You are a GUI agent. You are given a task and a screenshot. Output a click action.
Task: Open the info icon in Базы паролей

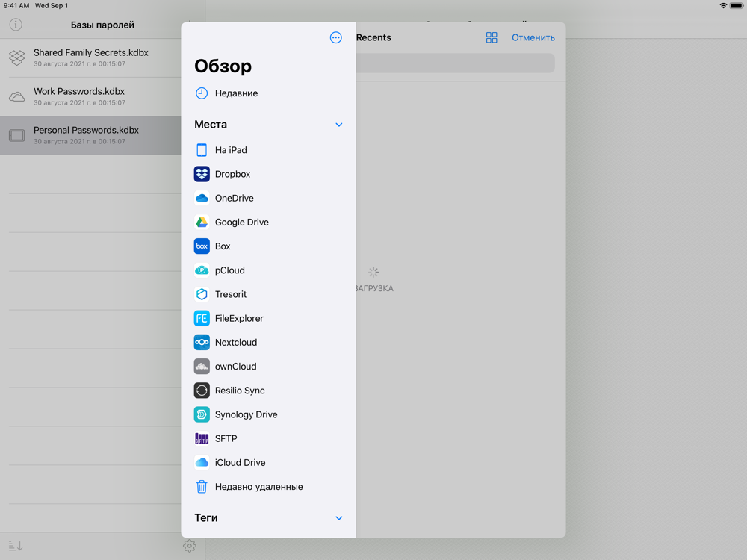(16, 25)
